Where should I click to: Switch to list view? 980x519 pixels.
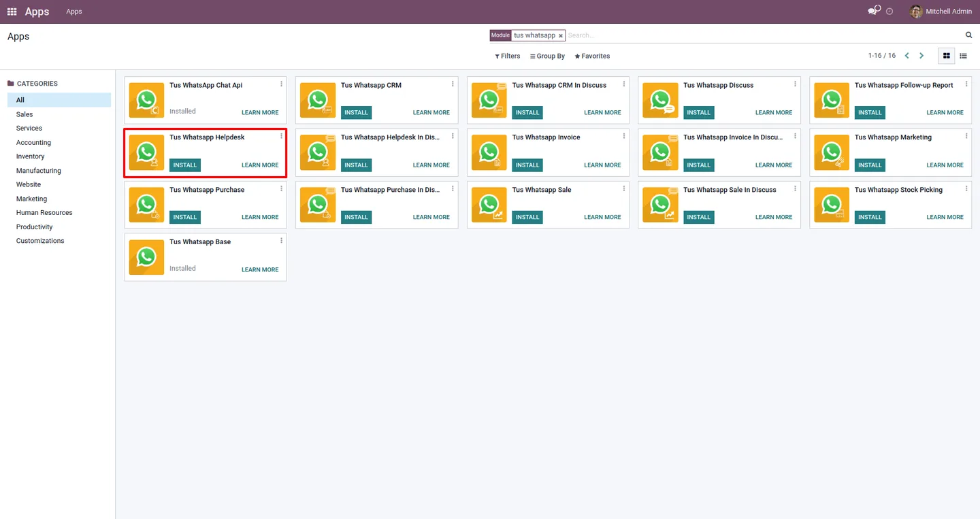click(964, 56)
